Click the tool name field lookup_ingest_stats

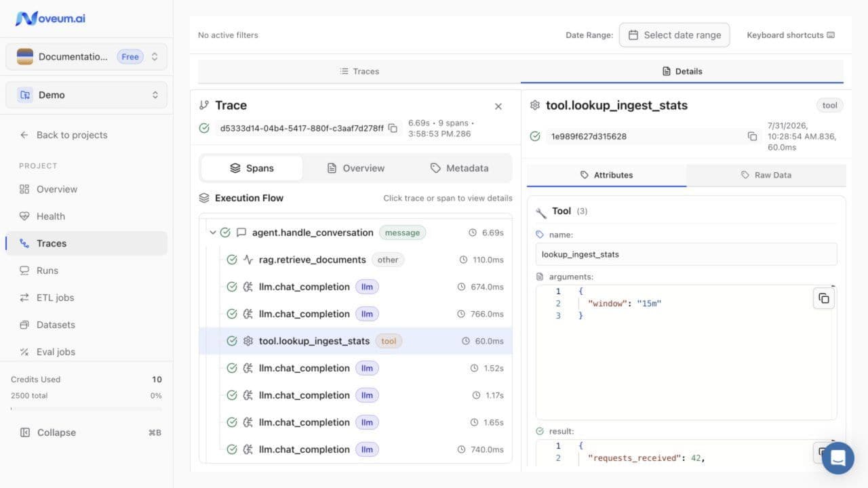(686, 254)
